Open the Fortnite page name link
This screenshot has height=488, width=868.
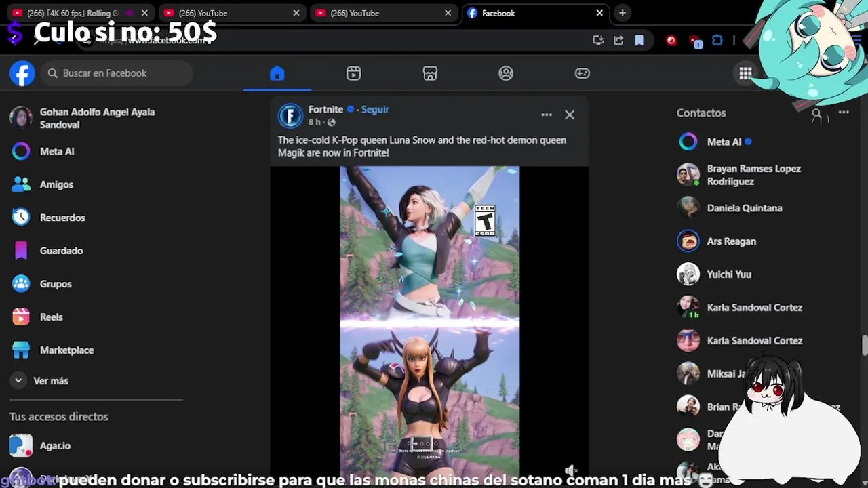(325, 109)
